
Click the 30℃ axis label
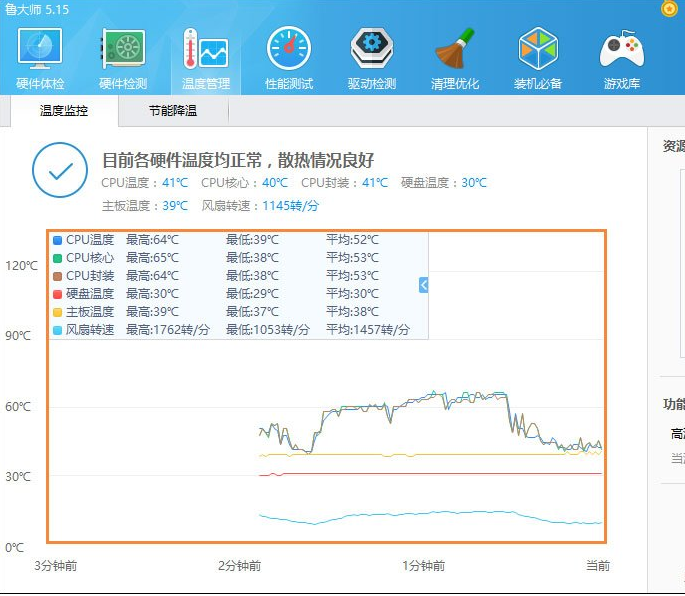(x=18, y=477)
